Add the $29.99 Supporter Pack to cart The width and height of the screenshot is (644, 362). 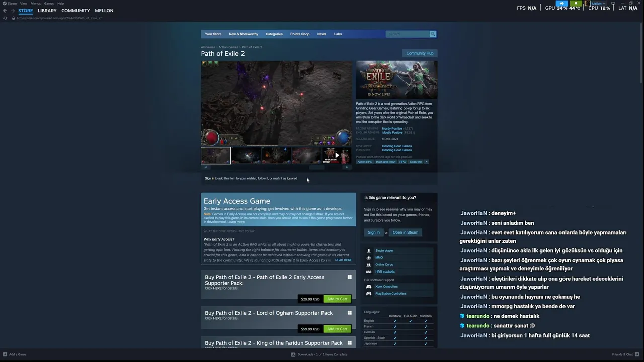tap(337, 299)
